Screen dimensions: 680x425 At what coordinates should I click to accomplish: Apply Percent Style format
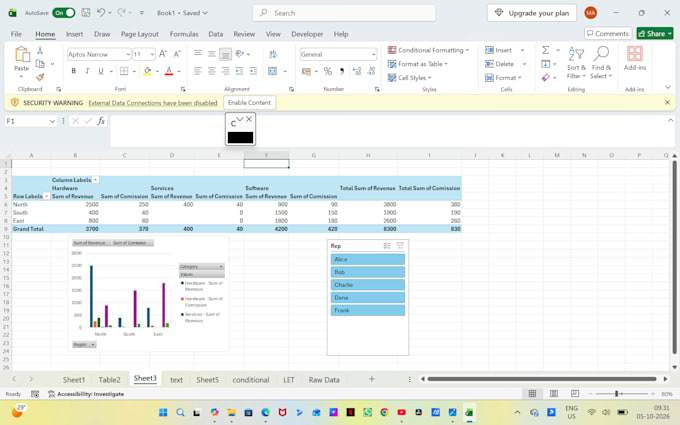point(328,71)
